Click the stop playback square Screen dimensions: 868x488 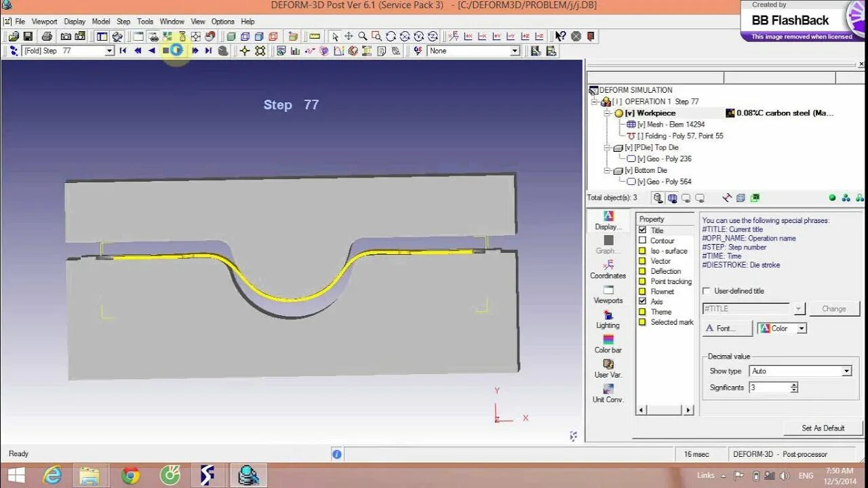click(x=165, y=51)
